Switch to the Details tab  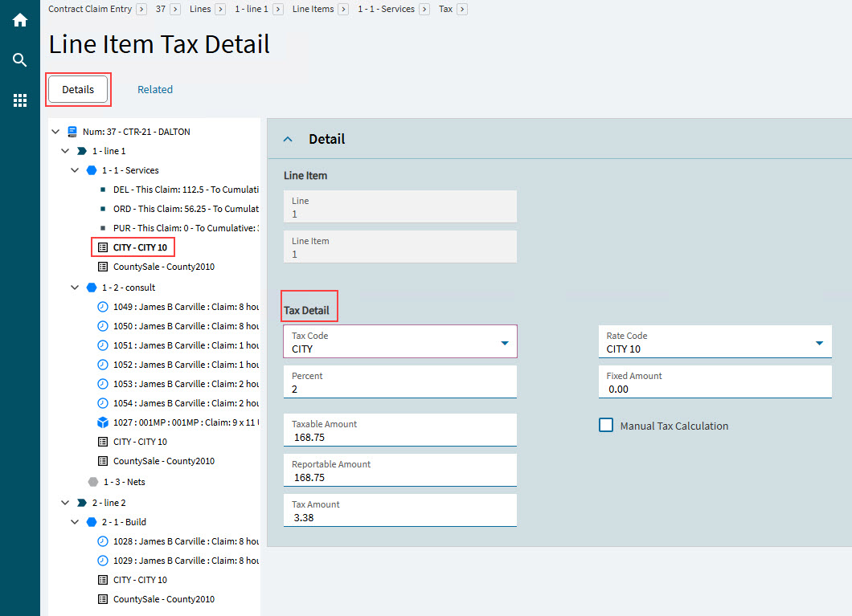[x=78, y=90]
